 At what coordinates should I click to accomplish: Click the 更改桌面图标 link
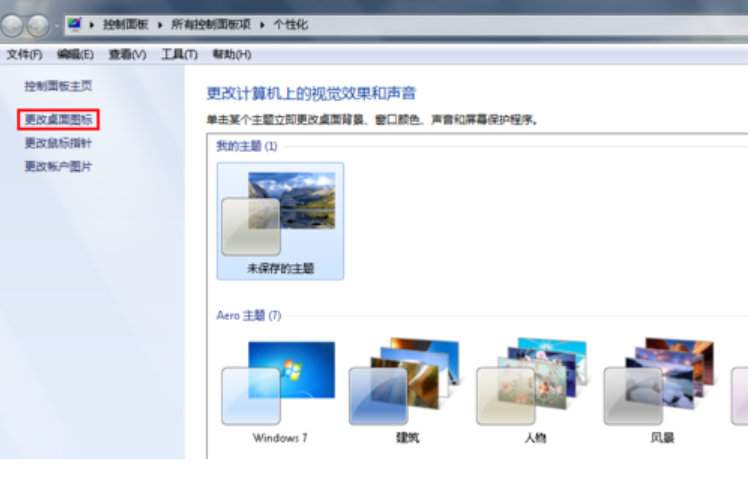coord(59,119)
